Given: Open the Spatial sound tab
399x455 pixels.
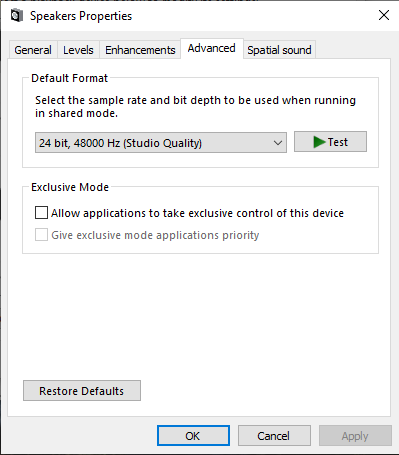Looking at the screenshot, I should coord(279,50).
